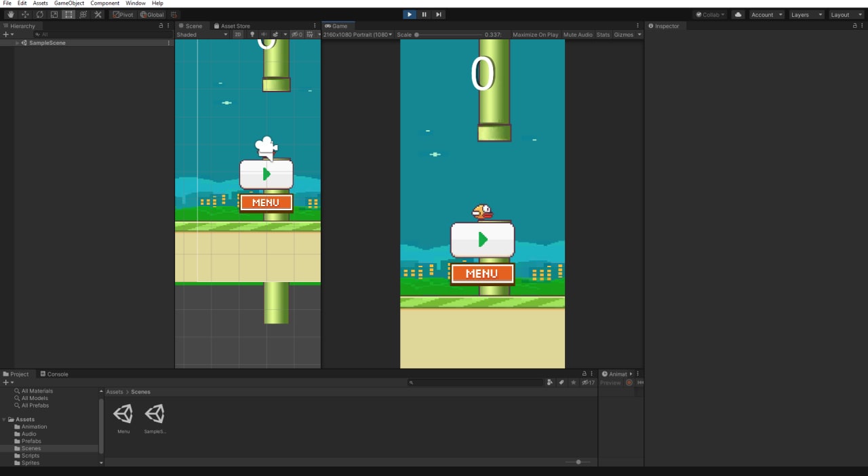Toggle hidden packages count icon in Project
Image resolution: width=868 pixels, height=476 pixels.
(x=588, y=382)
